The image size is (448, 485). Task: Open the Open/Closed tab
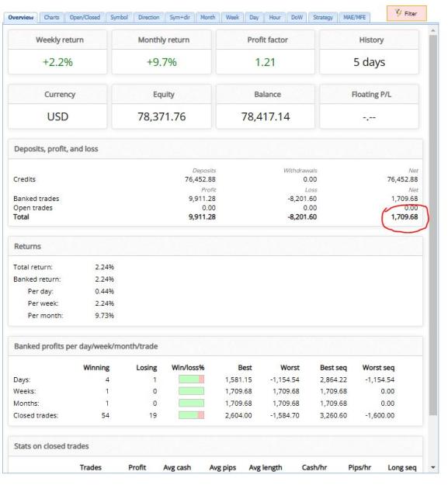(x=85, y=17)
